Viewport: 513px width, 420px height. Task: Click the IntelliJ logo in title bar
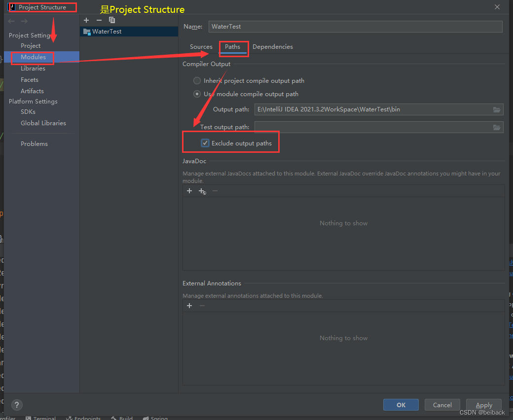[x=12, y=7]
